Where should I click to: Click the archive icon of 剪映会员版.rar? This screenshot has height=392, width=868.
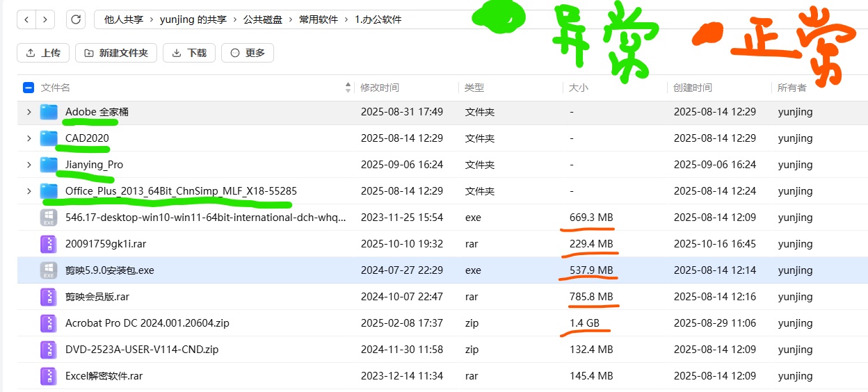click(49, 297)
